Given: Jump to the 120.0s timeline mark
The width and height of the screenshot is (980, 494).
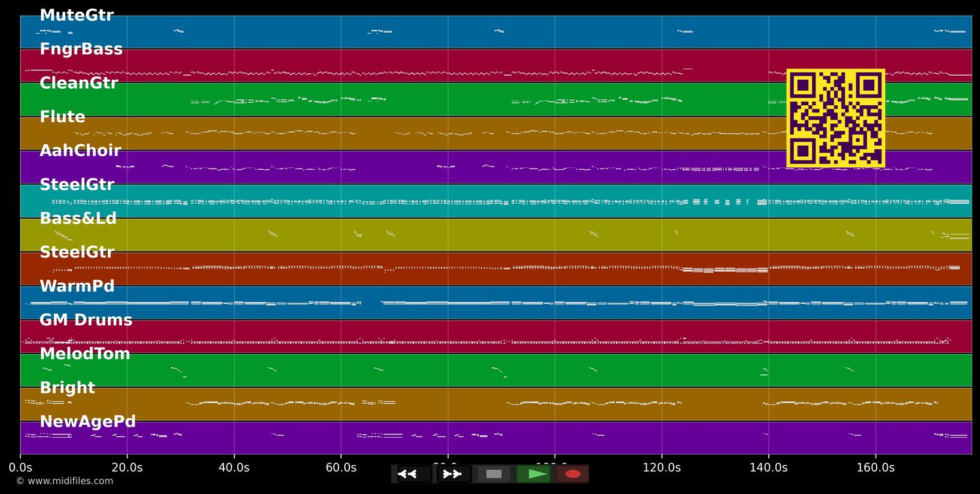Looking at the screenshot, I should click(661, 468).
